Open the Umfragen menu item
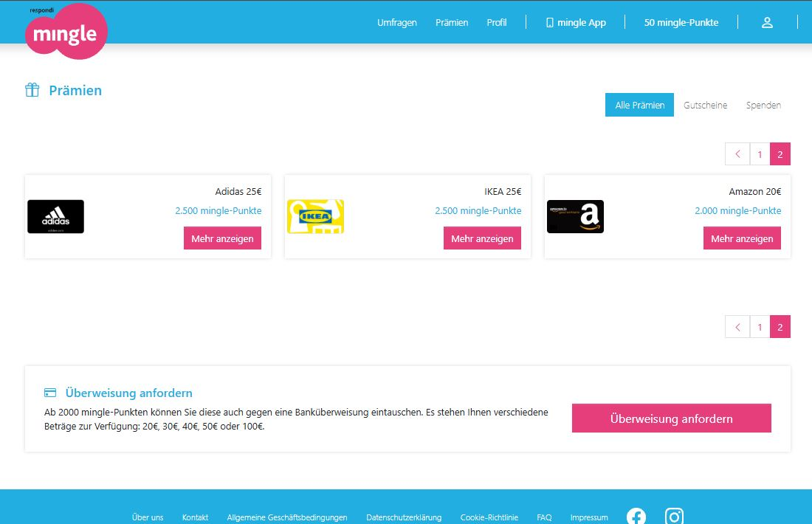The image size is (812, 524). click(x=396, y=23)
